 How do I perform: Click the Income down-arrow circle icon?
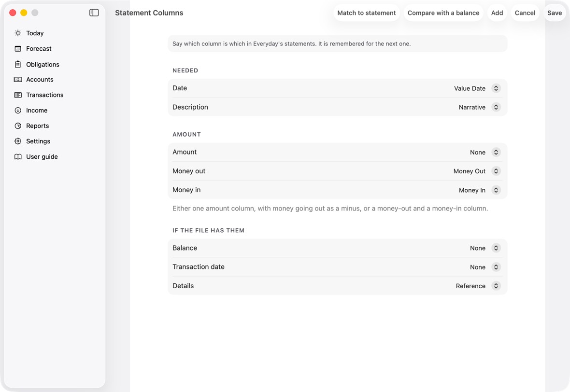coord(18,111)
